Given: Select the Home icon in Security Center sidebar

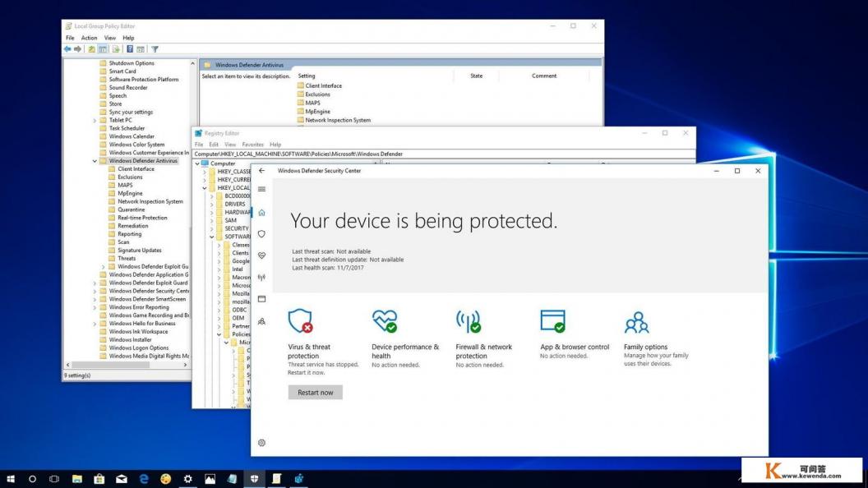Looking at the screenshot, I should (x=262, y=213).
